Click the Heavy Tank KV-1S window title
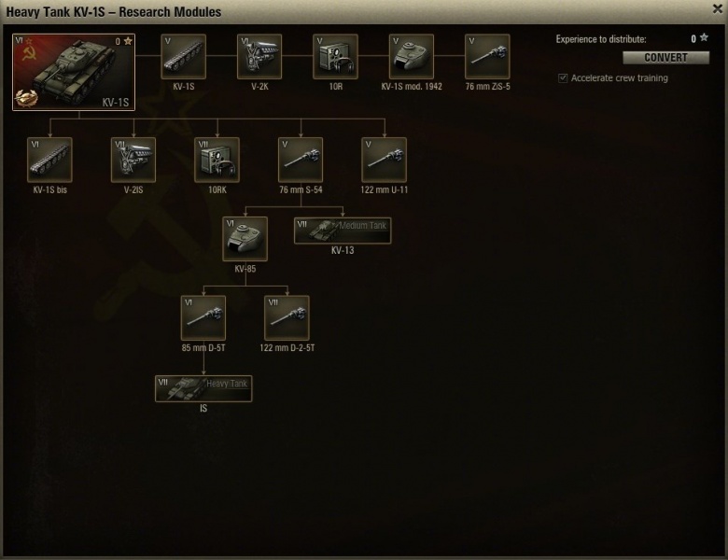Viewport: 728px width, 560px height. pos(114,12)
